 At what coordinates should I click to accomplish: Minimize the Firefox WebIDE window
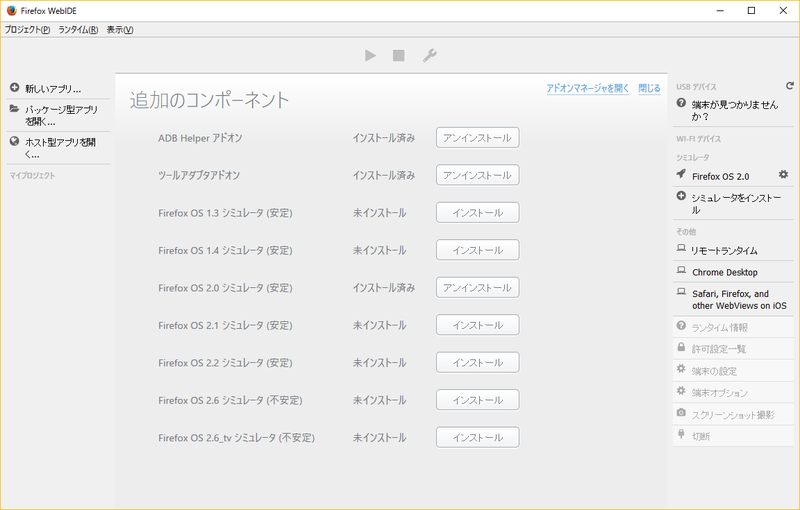[720, 11]
